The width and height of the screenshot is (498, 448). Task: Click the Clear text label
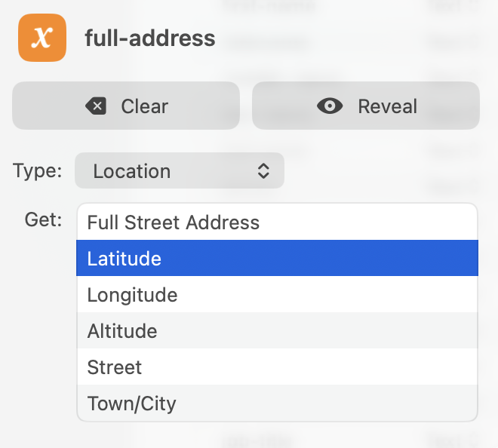click(144, 106)
